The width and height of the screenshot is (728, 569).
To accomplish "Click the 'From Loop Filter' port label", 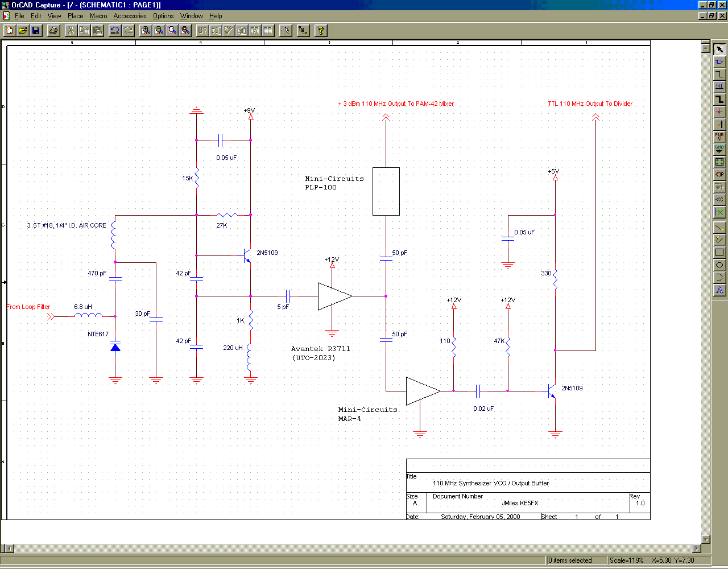I will 28,307.
